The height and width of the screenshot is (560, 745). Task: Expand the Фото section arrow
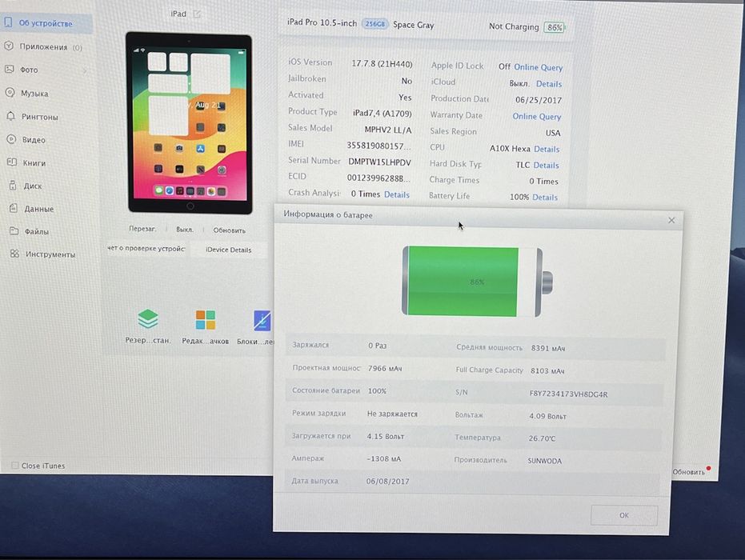click(x=85, y=70)
